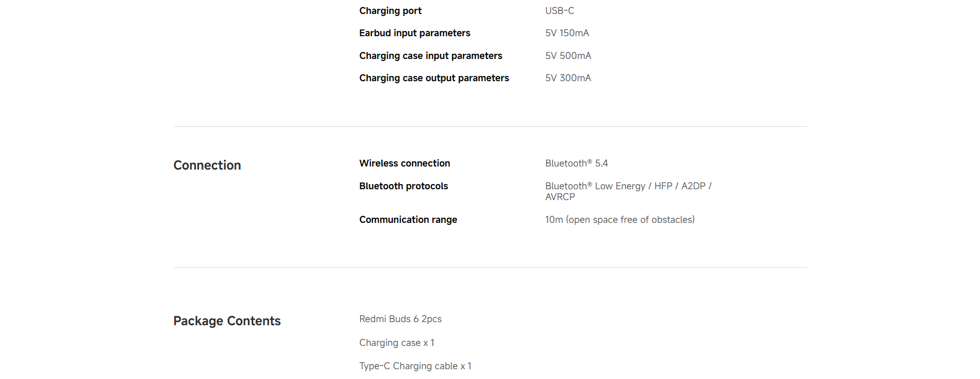Click the AVRCP text line

click(560, 197)
